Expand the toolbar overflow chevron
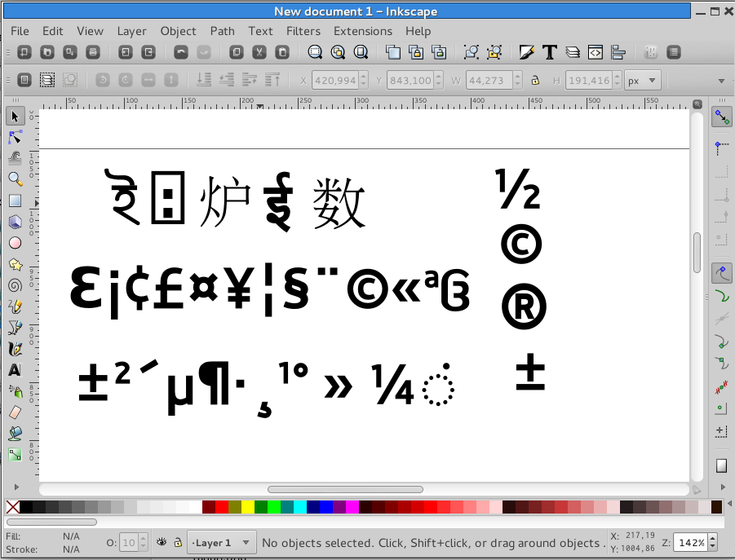Screen dimensions: 735x560 tap(721, 80)
